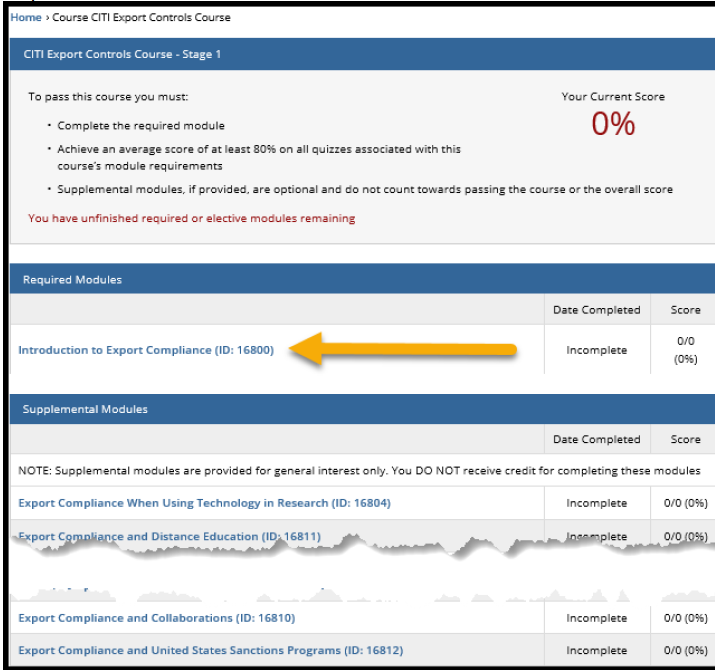This screenshot has width=715, height=670.
Task: Click Incomplete status for Introduction to Export Compliance
Action: coord(597,350)
